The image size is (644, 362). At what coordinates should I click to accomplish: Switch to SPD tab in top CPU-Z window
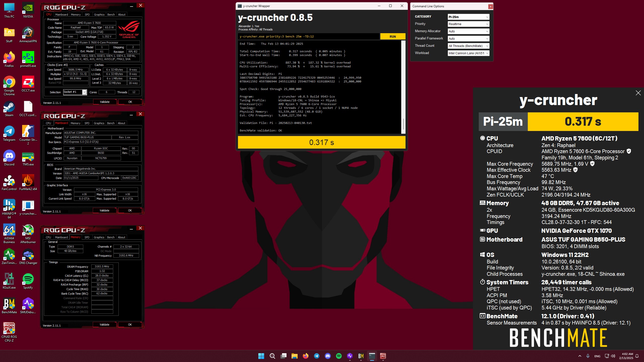87,15
